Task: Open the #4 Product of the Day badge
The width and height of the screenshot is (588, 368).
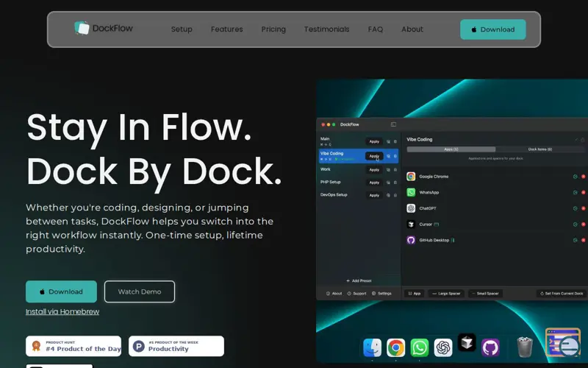Action: coord(73,346)
